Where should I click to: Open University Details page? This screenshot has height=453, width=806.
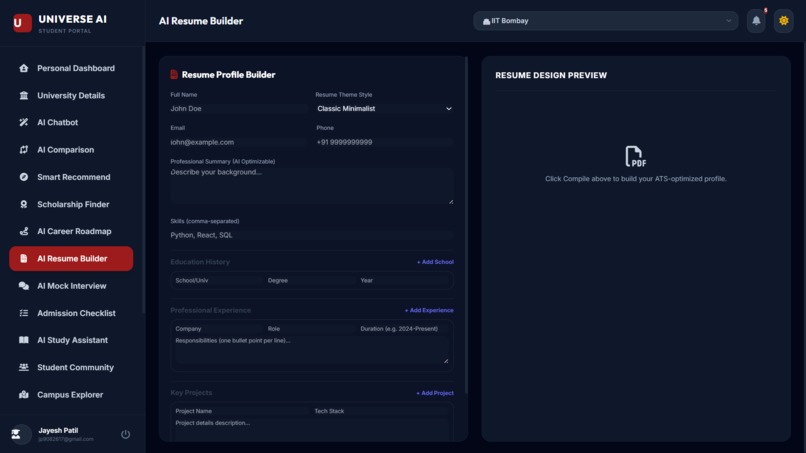coord(71,95)
